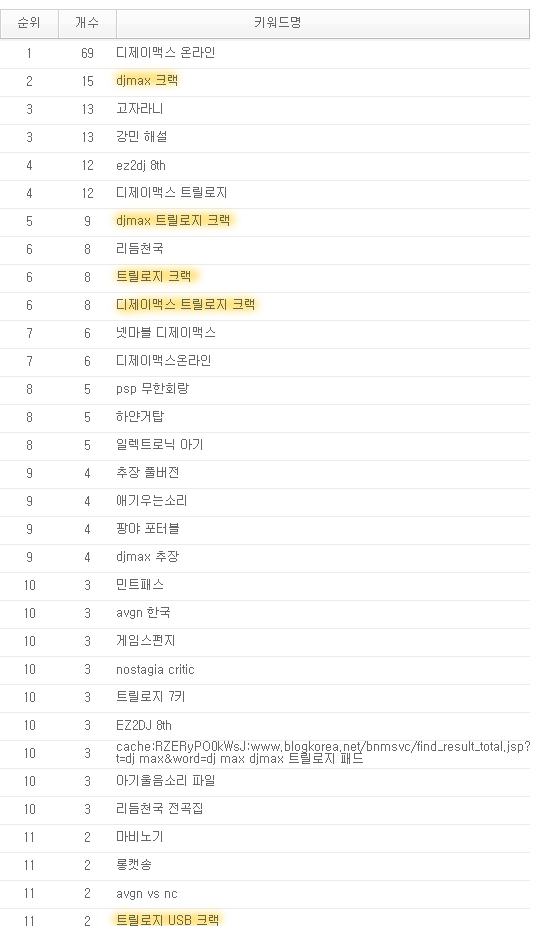Open the 일렉트로닉 아기 keyword
Image resolution: width=538 pixels, height=926 pixels.
(x=159, y=445)
